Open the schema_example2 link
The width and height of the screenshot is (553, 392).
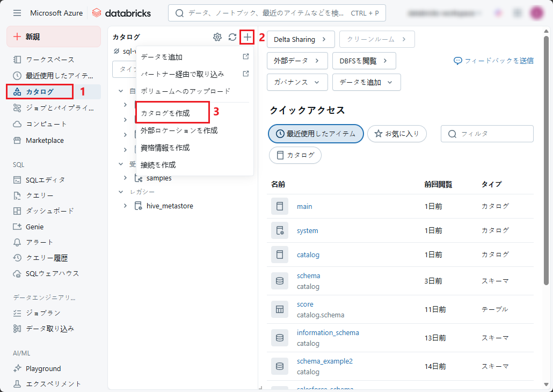pos(324,361)
